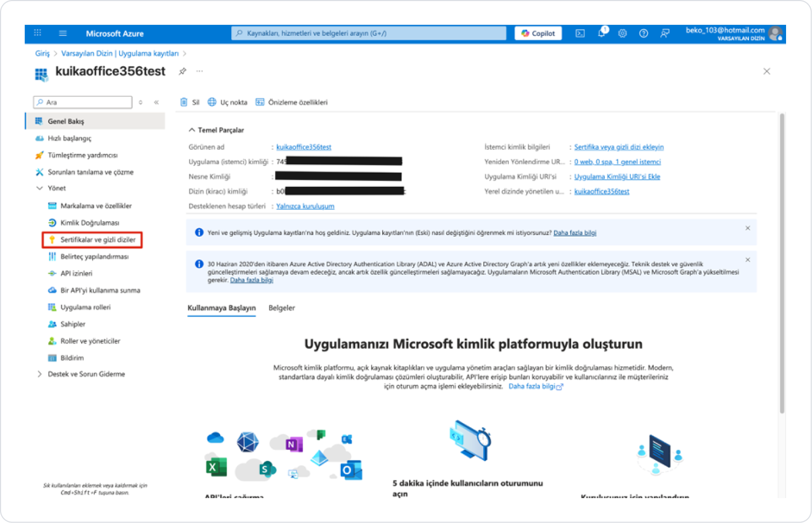Screen dimensions: 812x523
Task: Collapse the Temel Parçalar section
Action: coord(192,130)
